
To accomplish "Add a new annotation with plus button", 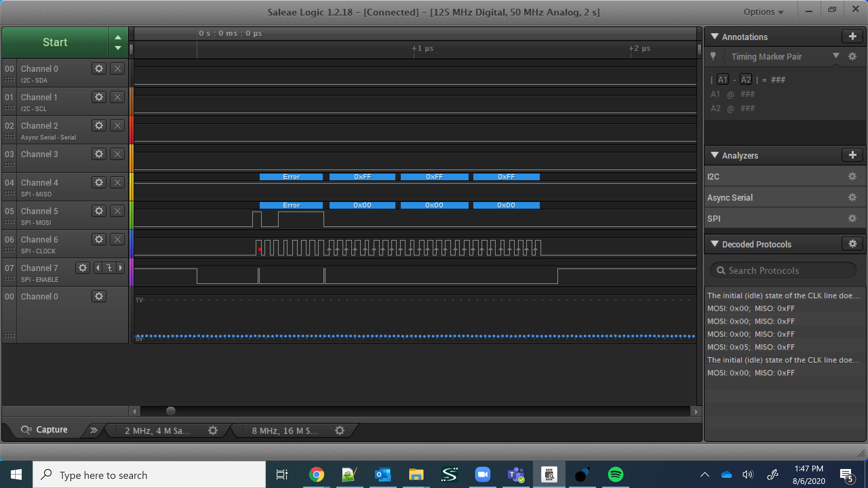I will (x=852, y=37).
